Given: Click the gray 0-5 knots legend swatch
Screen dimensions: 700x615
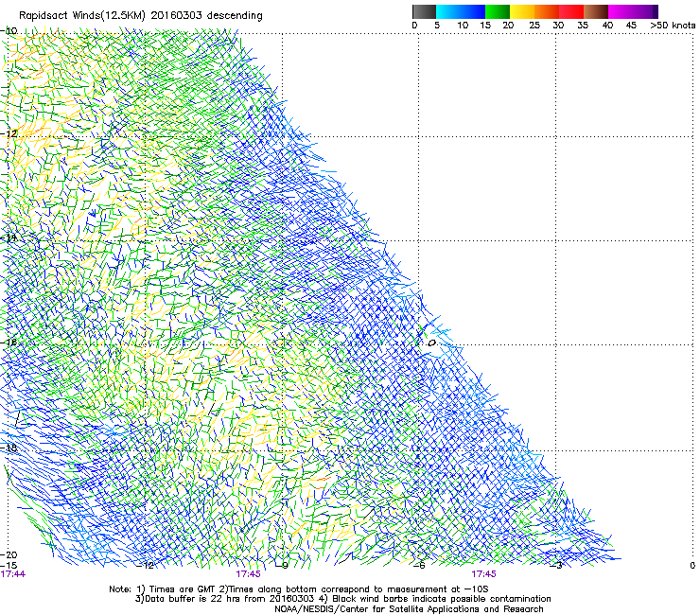Looking at the screenshot, I should tap(424, 11).
